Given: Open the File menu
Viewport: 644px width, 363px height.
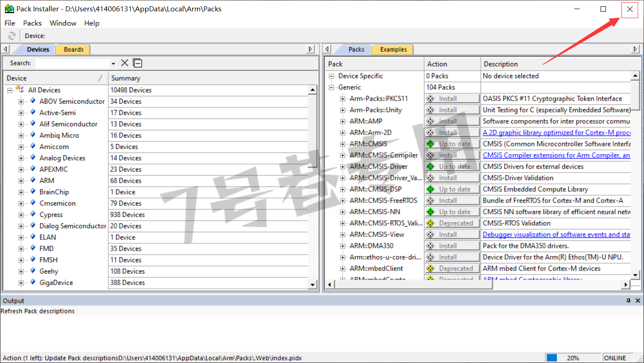Looking at the screenshot, I should (x=10, y=23).
